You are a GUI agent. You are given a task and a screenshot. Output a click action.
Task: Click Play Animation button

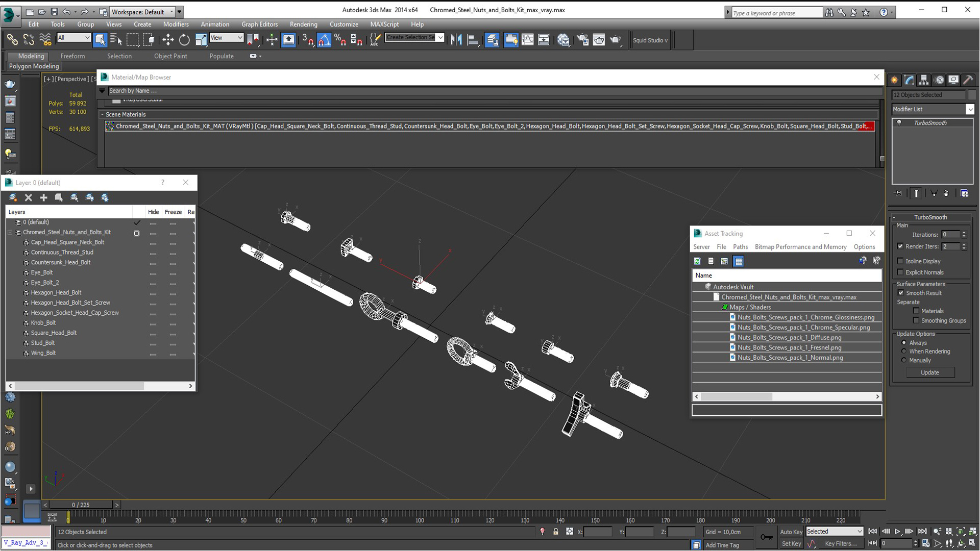(x=897, y=532)
